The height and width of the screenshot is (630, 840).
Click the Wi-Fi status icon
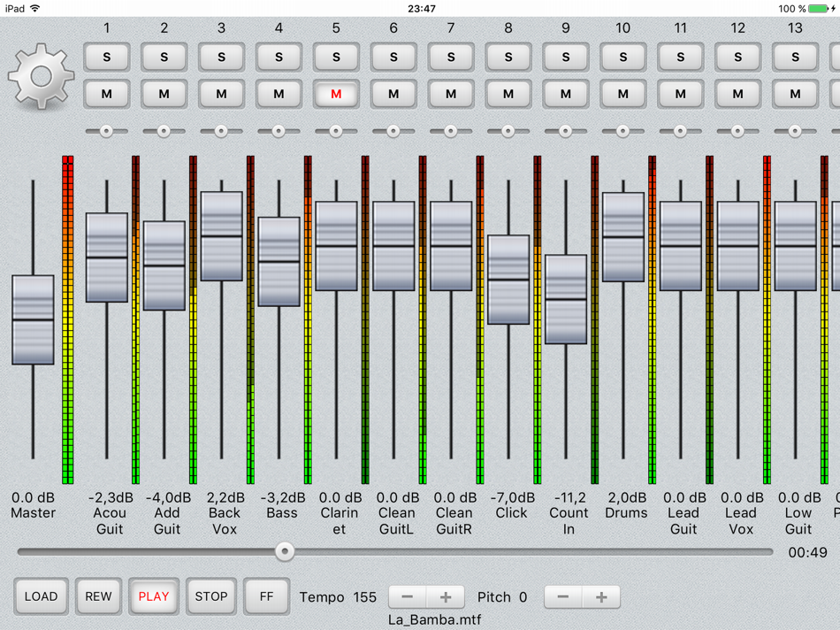(34, 8)
